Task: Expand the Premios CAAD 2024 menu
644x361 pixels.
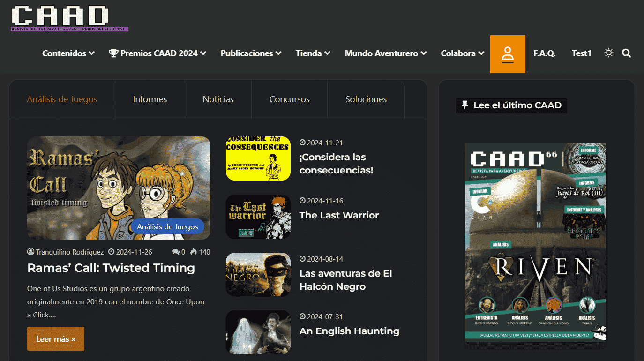Action: tap(157, 53)
